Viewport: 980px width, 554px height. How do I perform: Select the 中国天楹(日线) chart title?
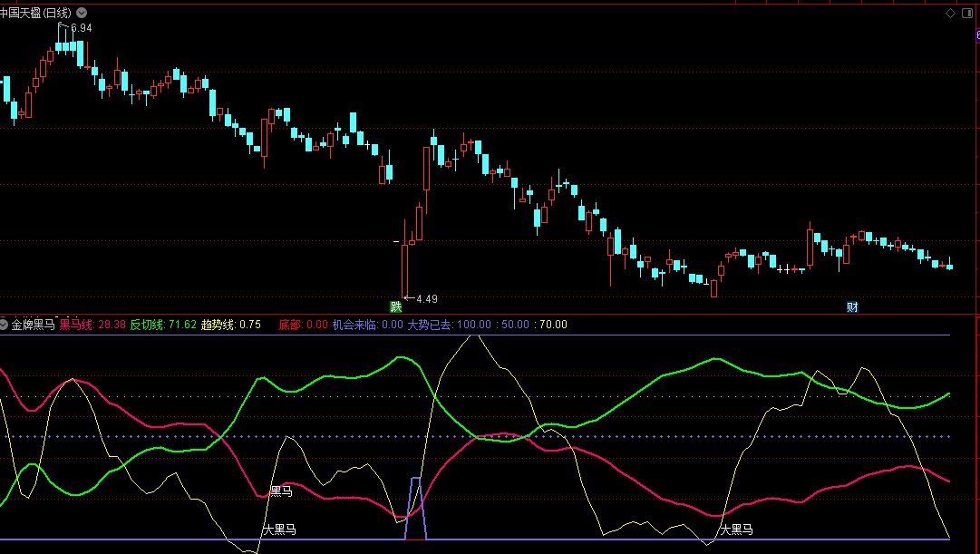coord(35,13)
